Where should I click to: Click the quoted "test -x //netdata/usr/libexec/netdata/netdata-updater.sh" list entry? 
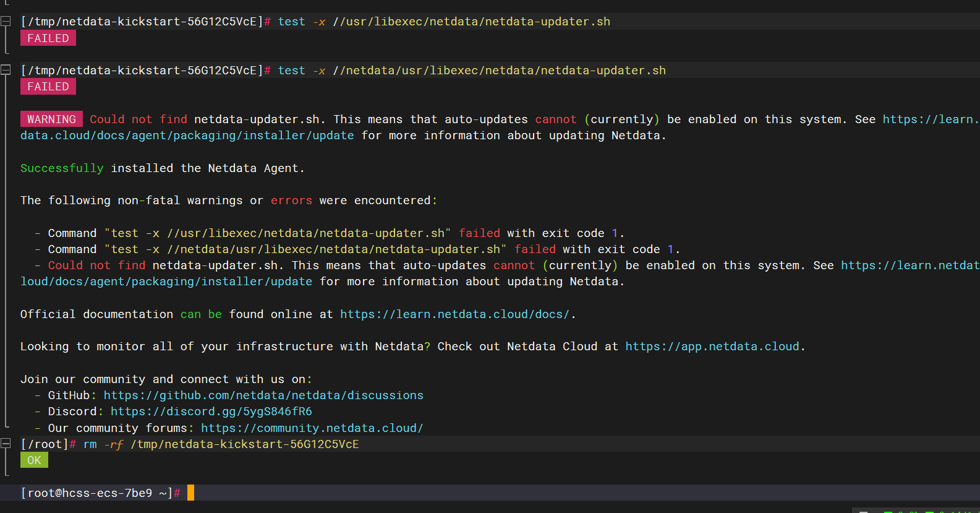point(305,249)
